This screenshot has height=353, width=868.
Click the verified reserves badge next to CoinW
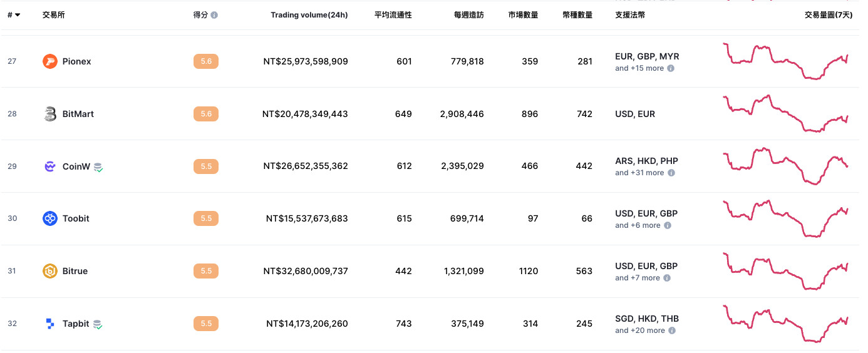tap(98, 167)
